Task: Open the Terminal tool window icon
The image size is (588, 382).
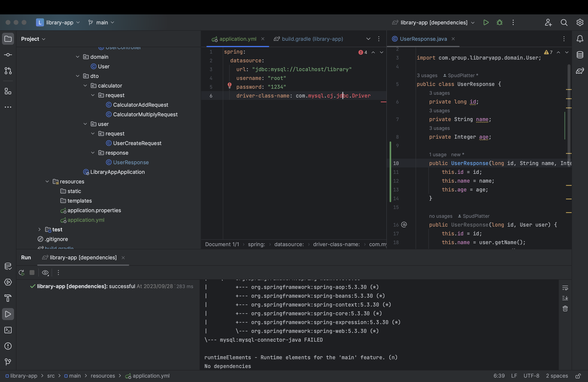Action: [x=8, y=330]
